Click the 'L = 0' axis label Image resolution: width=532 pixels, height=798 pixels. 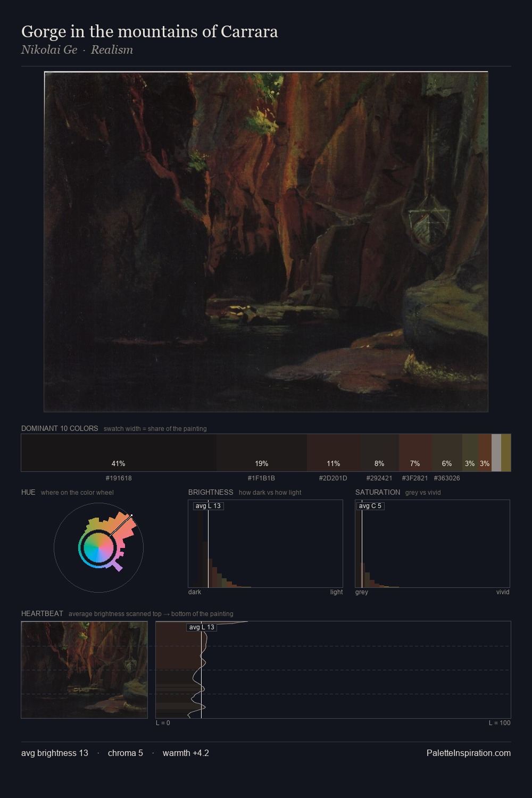pos(163,723)
